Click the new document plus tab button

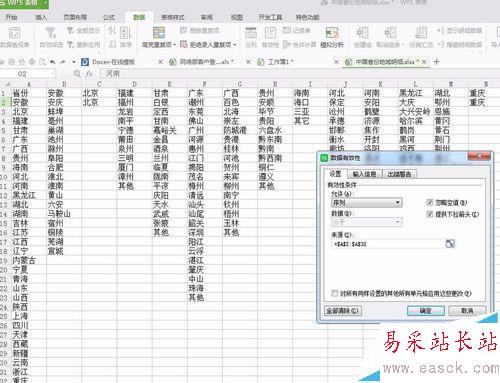click(x=436, y=62)
